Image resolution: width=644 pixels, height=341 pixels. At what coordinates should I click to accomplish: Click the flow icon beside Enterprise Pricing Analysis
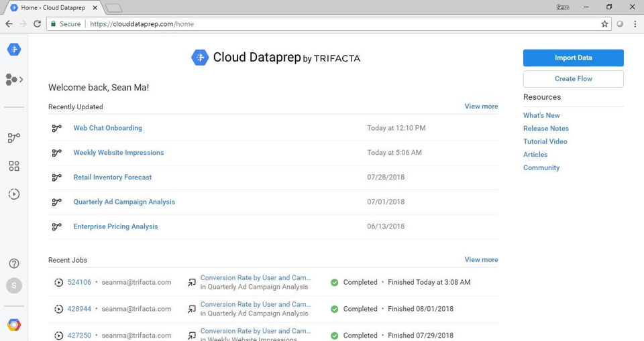[x=56, y=226]
